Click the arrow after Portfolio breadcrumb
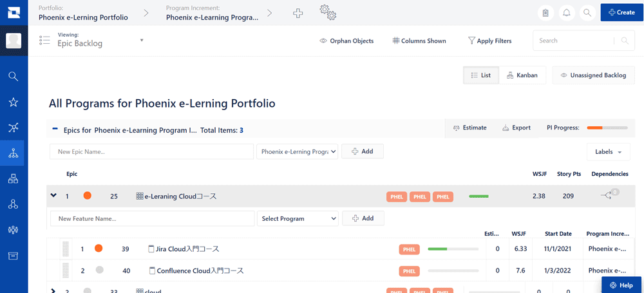The width and height of the screenshot is (644, 293). click(146, 13)
